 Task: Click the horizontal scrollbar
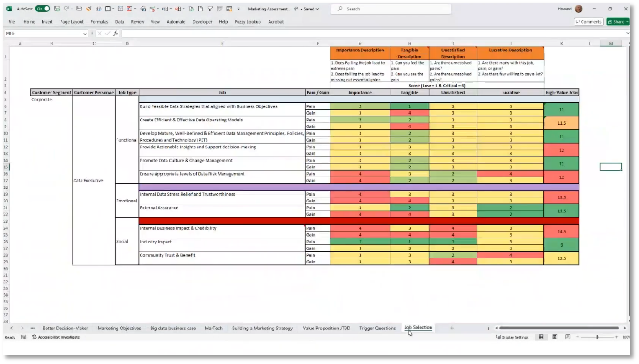tap(559, 328)
